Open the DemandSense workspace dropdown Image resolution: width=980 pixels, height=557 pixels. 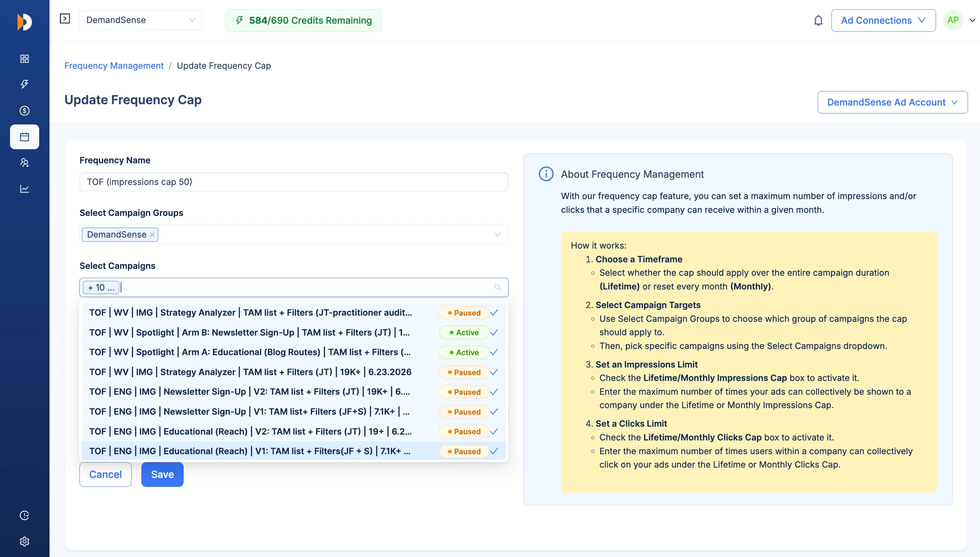[141, 20]
